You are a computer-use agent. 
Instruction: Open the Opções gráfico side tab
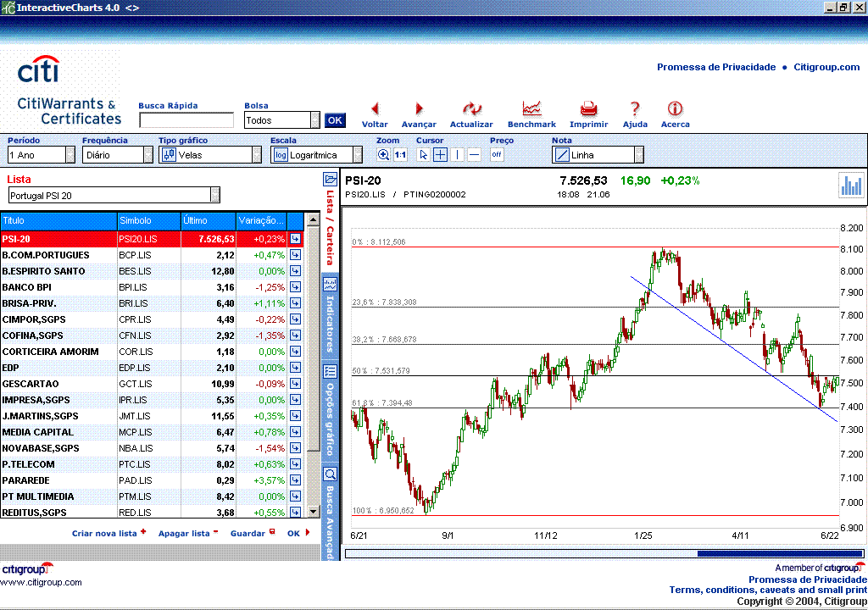point(330,411)
